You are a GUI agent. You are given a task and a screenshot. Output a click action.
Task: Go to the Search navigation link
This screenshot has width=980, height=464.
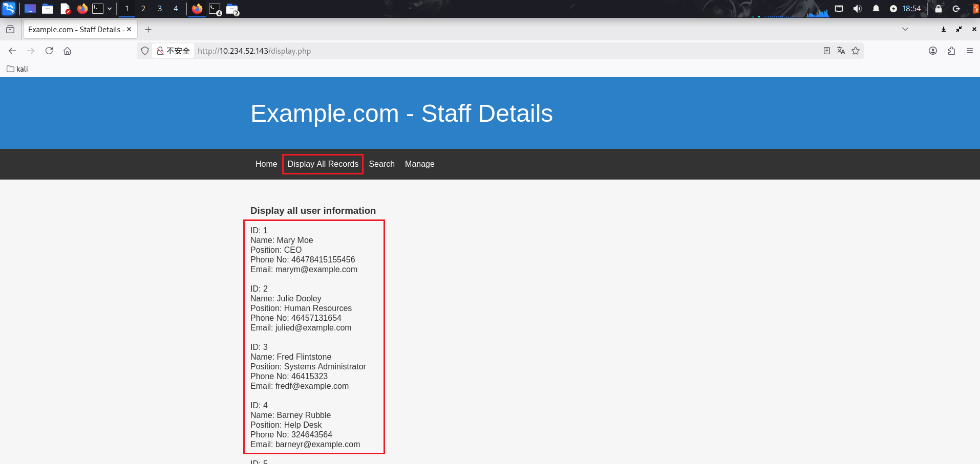click(x=381, y=164)
